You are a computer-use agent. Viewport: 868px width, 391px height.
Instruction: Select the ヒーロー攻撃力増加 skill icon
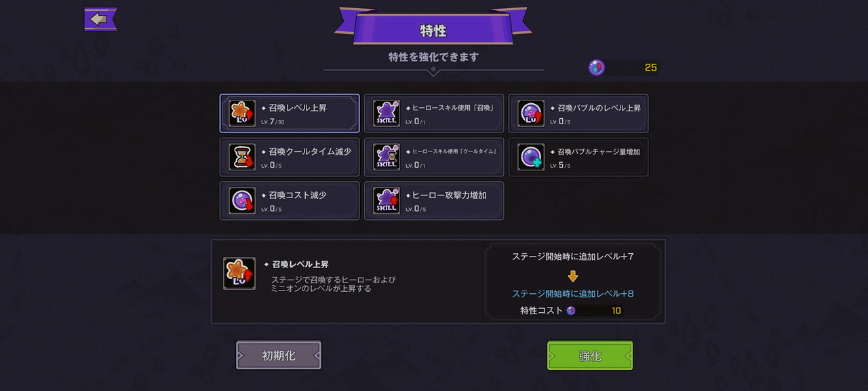(387, 200)
